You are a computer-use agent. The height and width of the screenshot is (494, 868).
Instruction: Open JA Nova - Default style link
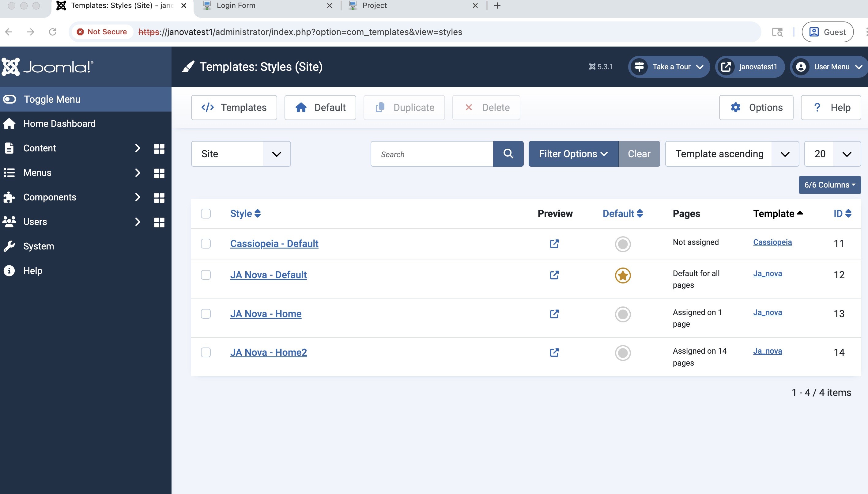coord(268,275)
